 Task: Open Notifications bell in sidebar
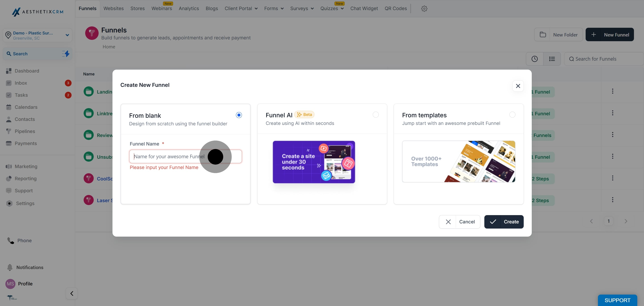10,267
